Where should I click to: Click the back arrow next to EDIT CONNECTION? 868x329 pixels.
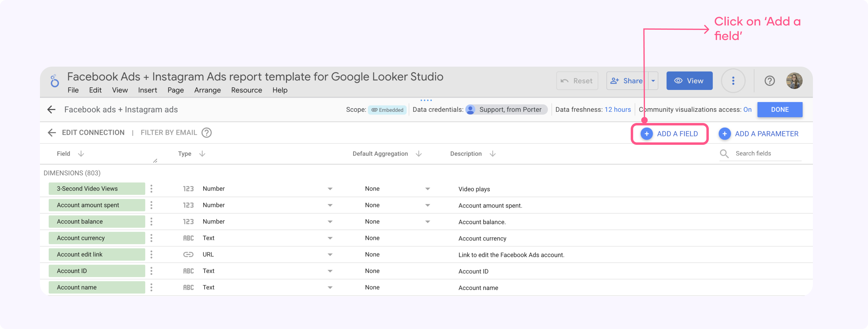[x=51, y=133]
